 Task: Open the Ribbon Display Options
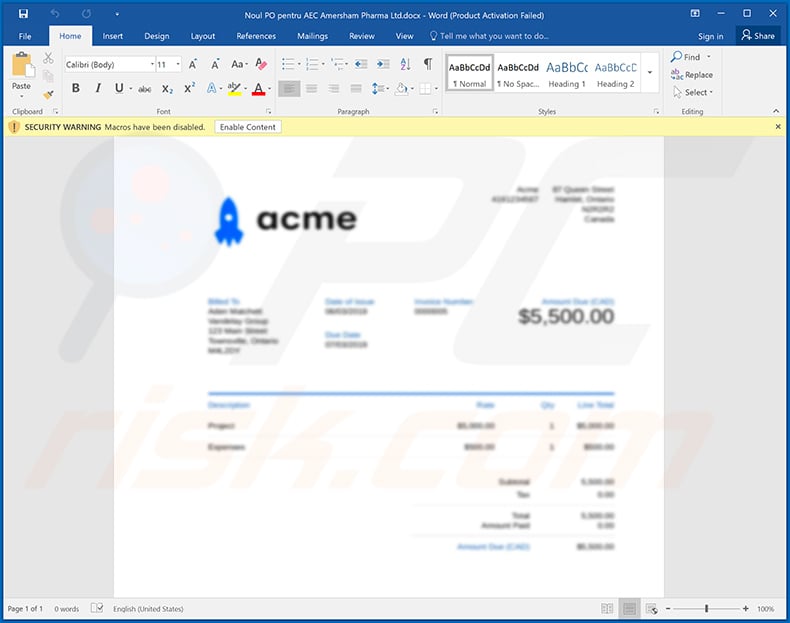(695, 14)
